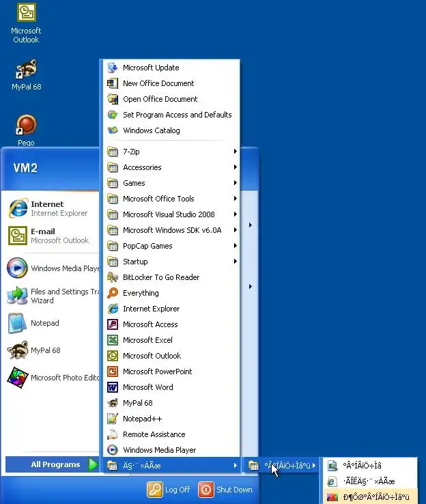This screenshot has height=504, width=426.
Task: Click the Remote Assistance icon
Action: point(113,434)
